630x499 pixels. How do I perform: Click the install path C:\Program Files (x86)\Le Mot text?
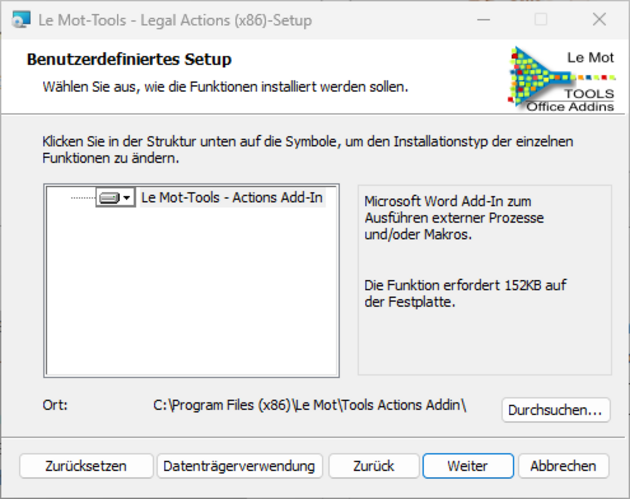tap(309, 405)
